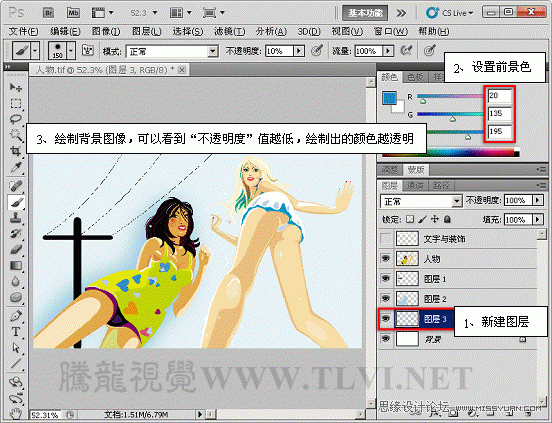Image resolution: width=552 pixels, height=423 pixels.
Task: Open the 图像(I) menu
Action: point(106,32)
